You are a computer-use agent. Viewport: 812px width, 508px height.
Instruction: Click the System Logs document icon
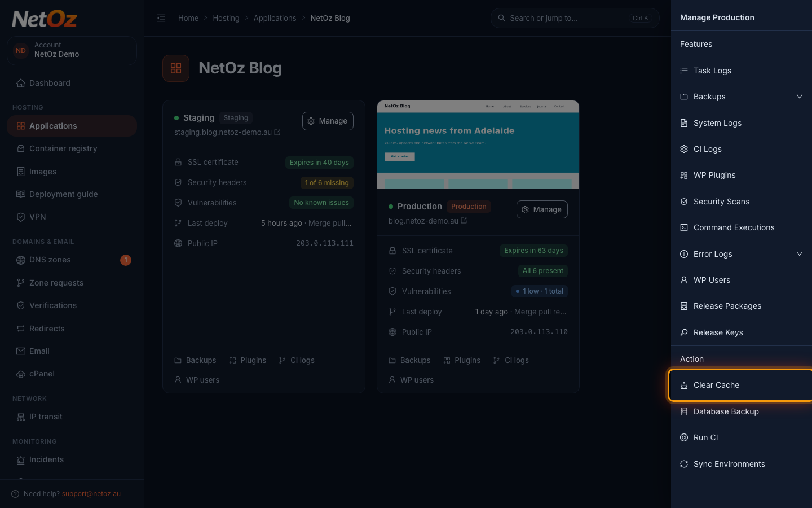coord(684,123)
